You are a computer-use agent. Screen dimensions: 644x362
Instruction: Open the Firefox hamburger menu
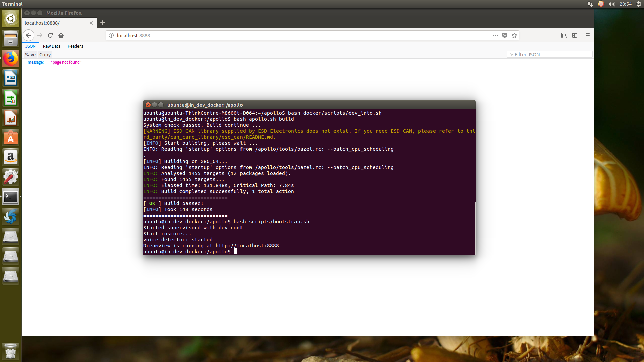pyautogui.click(x=588, y=35)
